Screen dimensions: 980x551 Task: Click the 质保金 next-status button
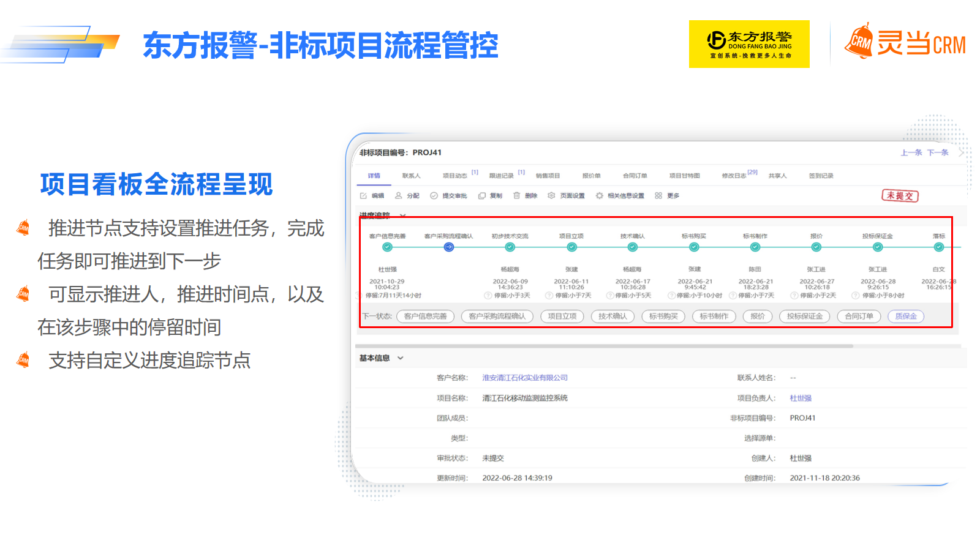tap(906, 317)
